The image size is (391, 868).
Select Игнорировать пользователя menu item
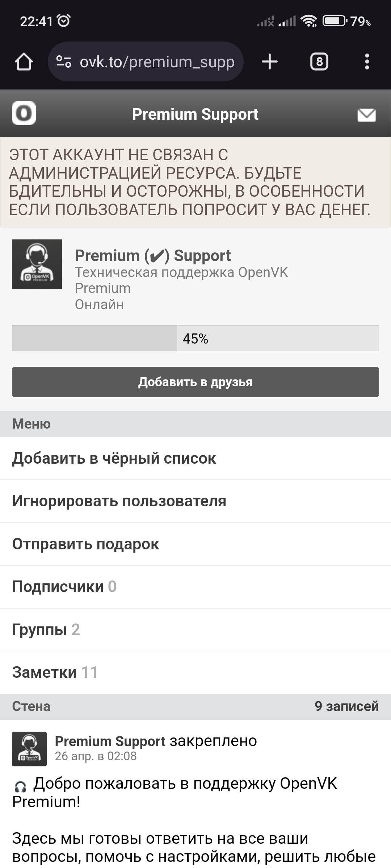coord(195,501)
